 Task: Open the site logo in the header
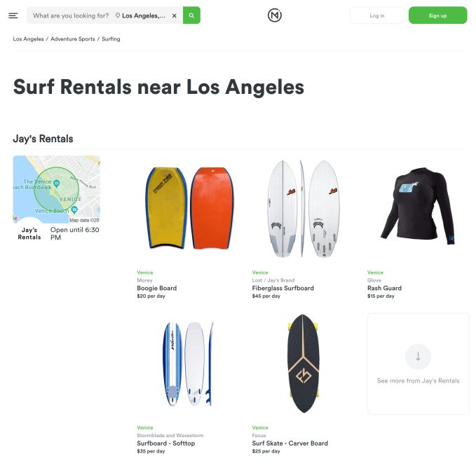275,15
